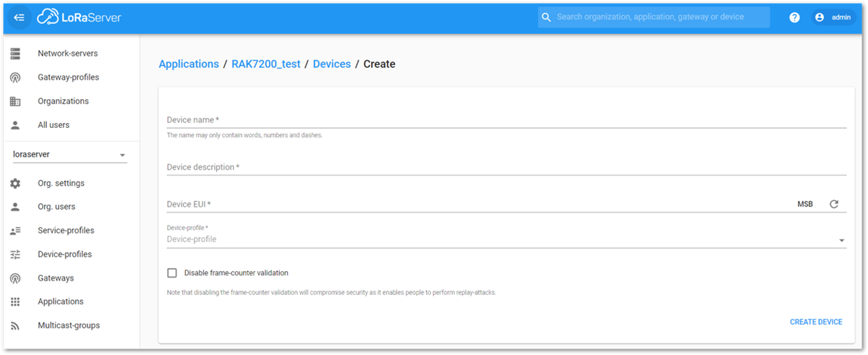Viewport: 868px width, 355px height.
Task: Click the Organizations building icon
Action: (15, 101)
